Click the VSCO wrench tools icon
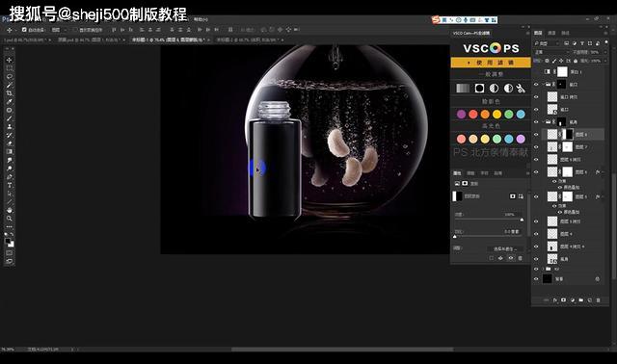 [x=521, y=89]
